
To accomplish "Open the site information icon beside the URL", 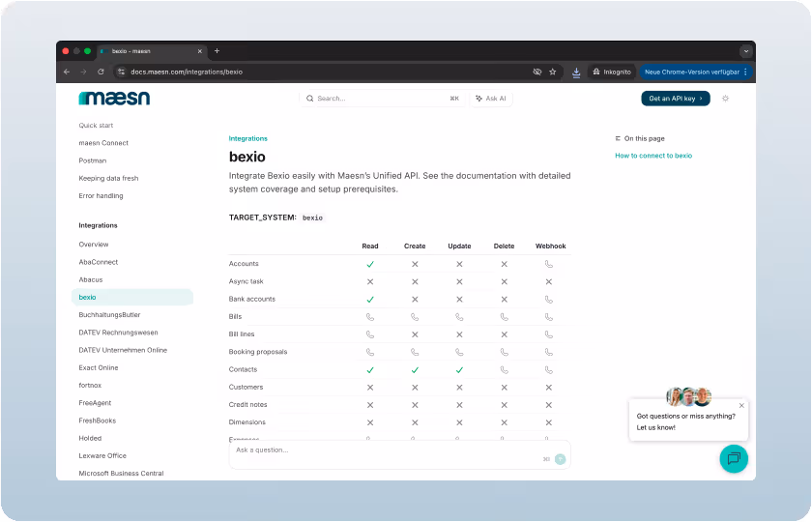I will pyautogui.click(x=121, y=72).
